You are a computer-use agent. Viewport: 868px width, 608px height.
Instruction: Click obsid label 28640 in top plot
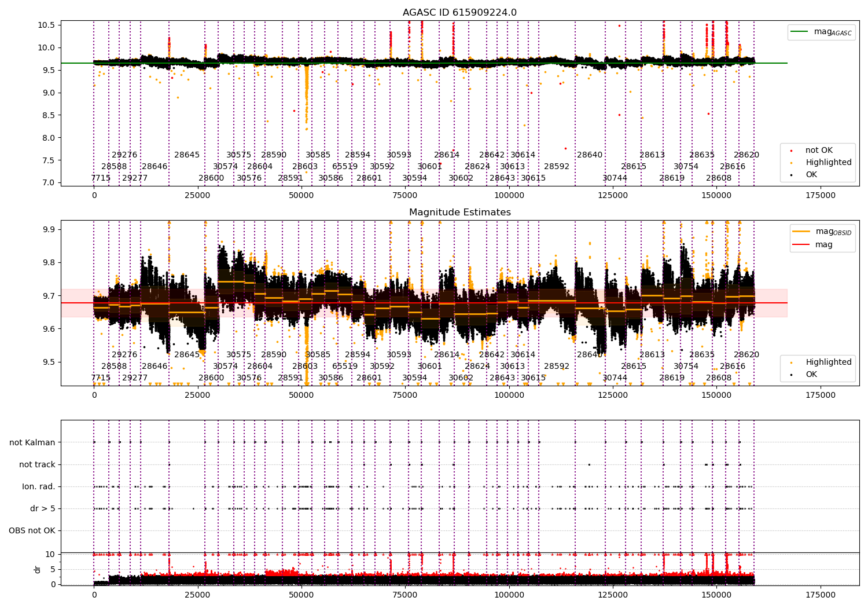coord(590,155)
